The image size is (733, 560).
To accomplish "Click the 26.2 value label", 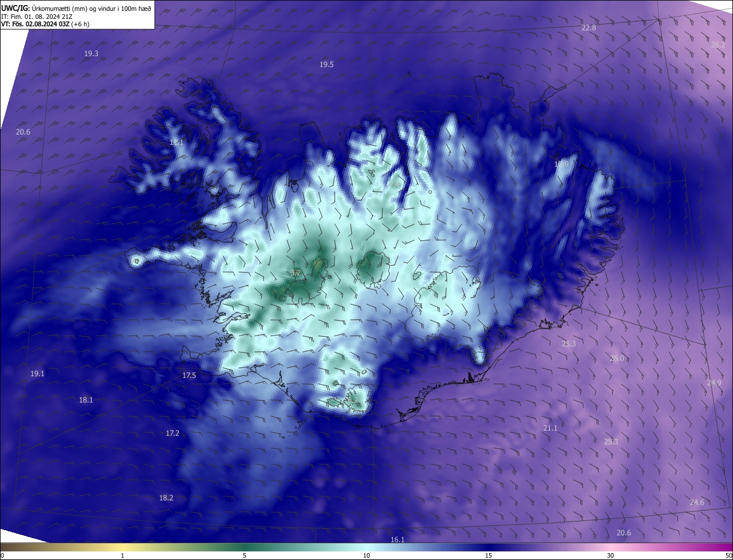I will tap(718, 45).
